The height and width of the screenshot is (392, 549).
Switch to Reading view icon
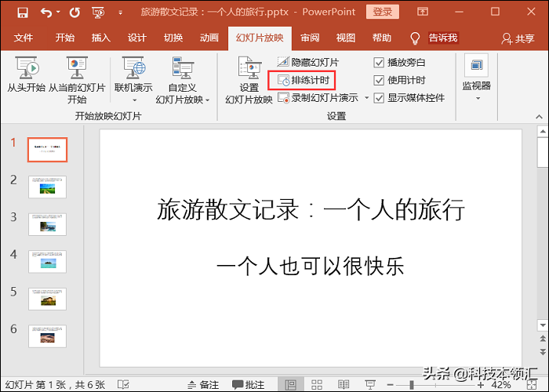click(x=344, y=385)
